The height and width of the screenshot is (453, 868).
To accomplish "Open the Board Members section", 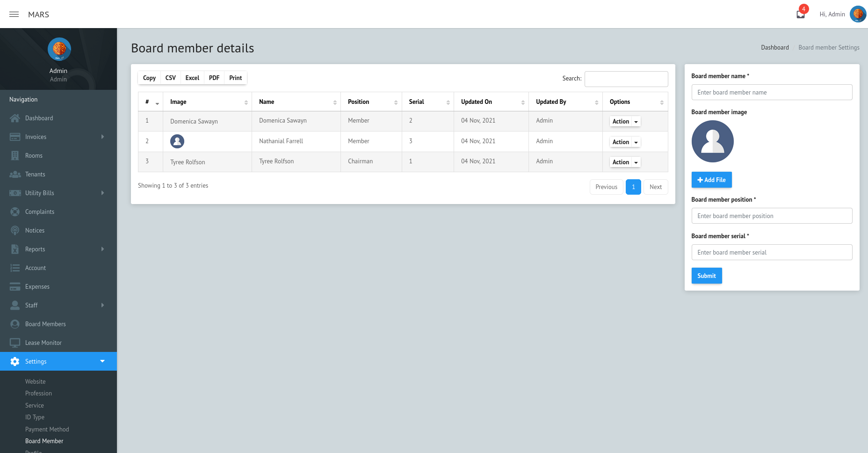I will point(45,324).
